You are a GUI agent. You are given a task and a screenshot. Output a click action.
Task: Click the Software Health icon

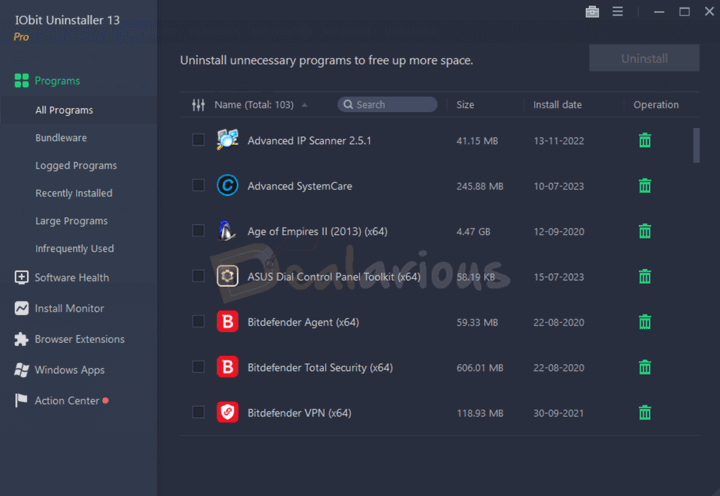click(21, 277)
